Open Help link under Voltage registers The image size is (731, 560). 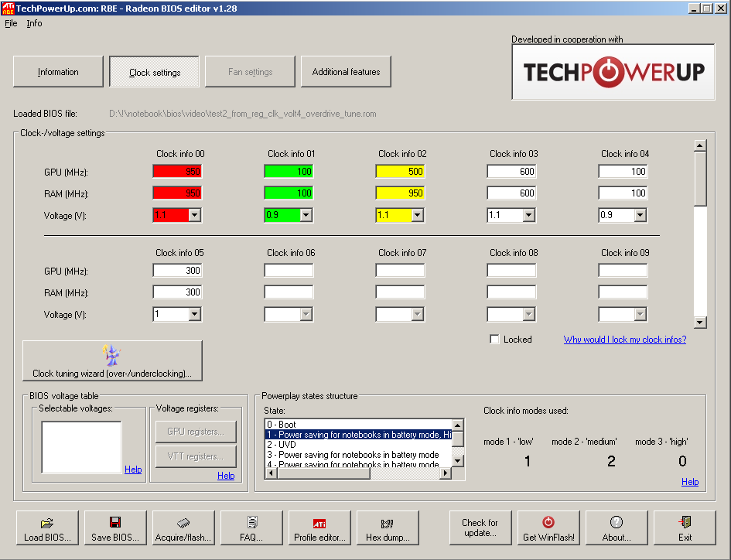click(x=226, y=476)
